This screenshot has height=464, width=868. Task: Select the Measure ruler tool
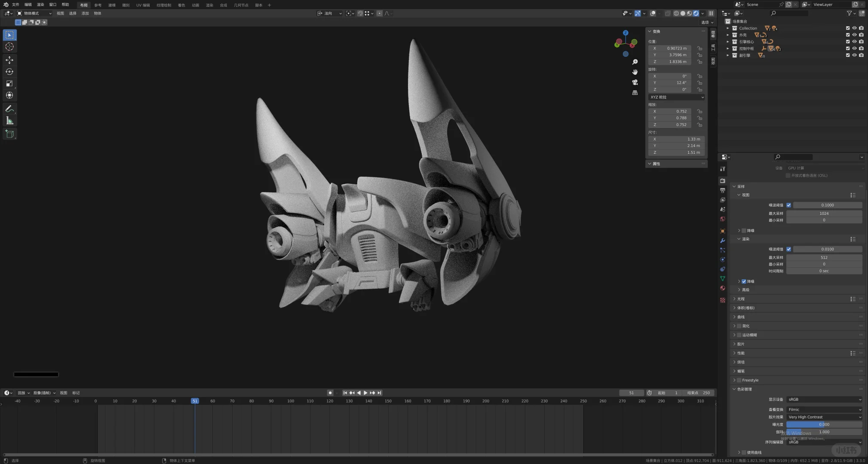coord(9,121)
